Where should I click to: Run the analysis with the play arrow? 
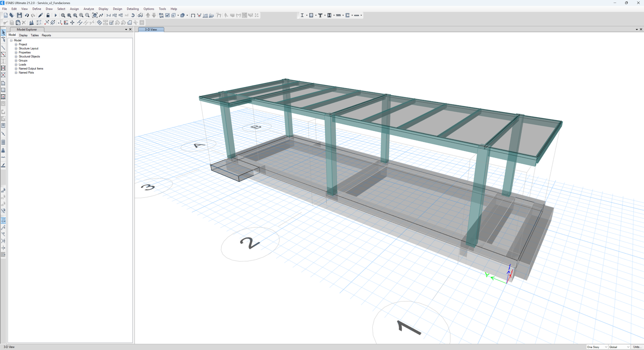click(56, 15)
